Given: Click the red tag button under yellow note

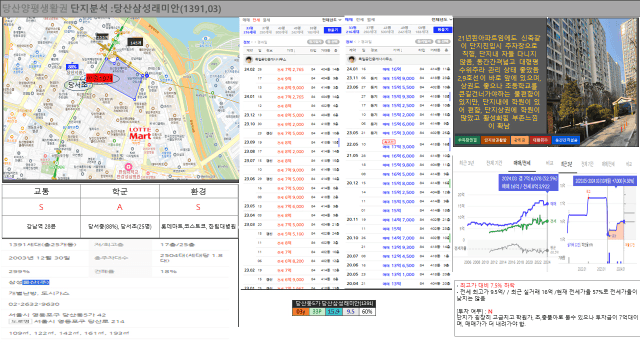Looking at the screenshot, I should [x=540, y=140].
